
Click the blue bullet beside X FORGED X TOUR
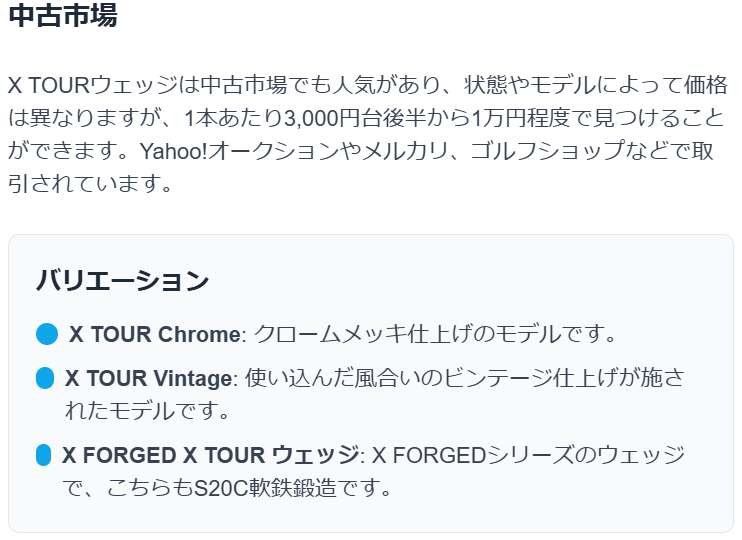[x=44, y=455]
